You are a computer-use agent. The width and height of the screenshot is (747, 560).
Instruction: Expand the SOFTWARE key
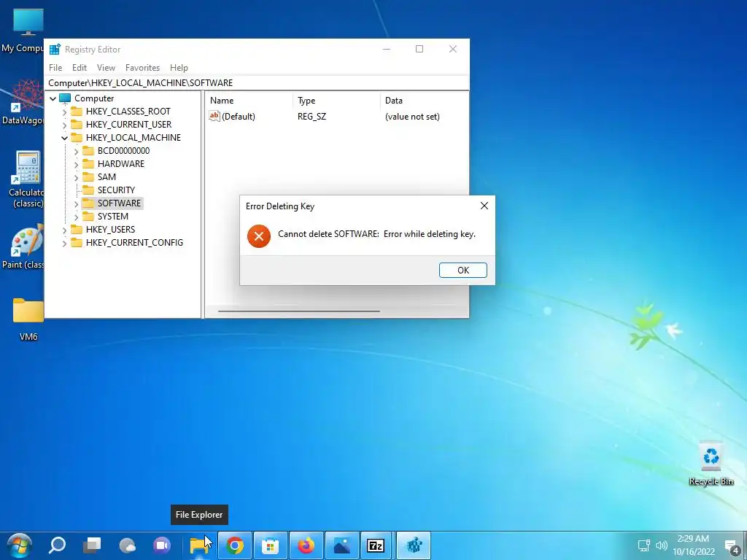click(76, 204)
